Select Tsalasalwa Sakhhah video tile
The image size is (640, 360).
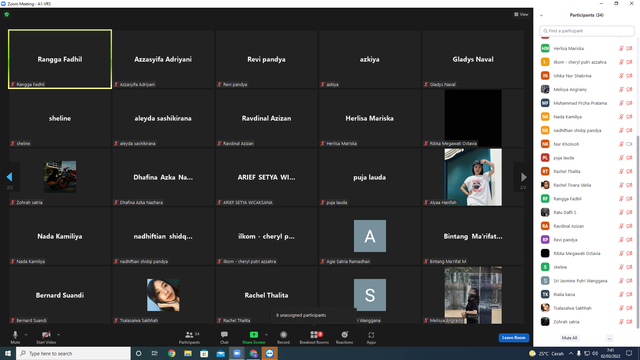[163, 295]
